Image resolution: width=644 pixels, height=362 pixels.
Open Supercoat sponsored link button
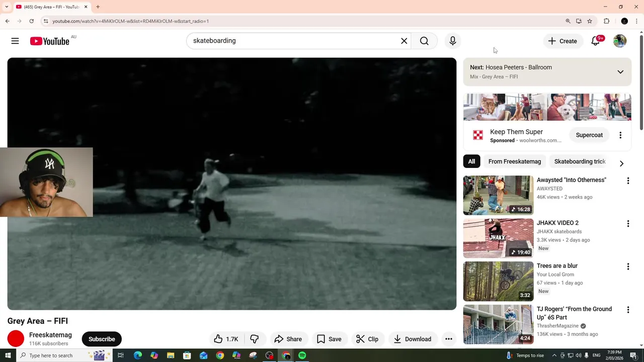pos(589,135)
